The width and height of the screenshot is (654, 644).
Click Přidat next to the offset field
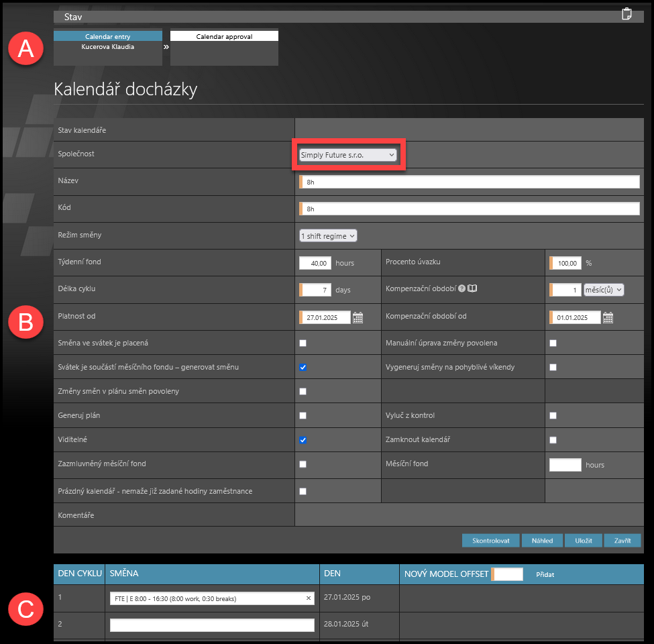pyautogui.click(x=545, y=574)
